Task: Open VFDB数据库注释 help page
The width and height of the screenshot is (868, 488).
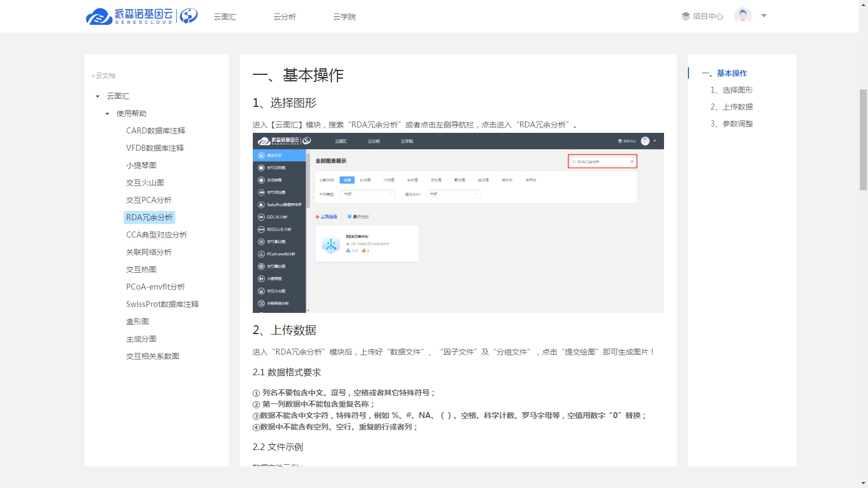Action: coord(155,148)
